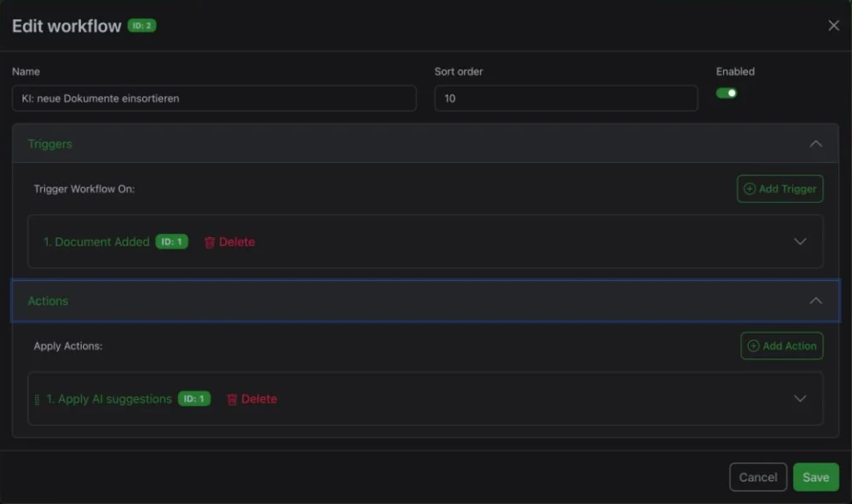Click the ID: 1 badge beside Apply AI suggestions
This screenshot has height=504, width=852.
[194, 398]
